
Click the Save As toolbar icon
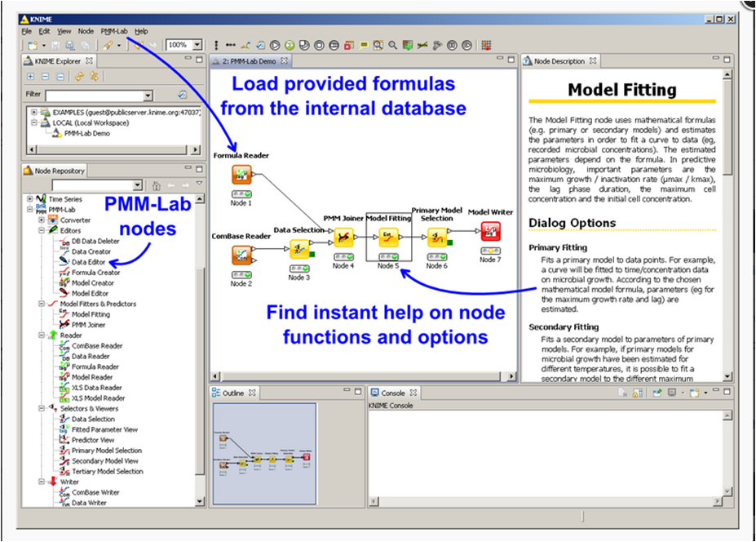pos(70,46)
